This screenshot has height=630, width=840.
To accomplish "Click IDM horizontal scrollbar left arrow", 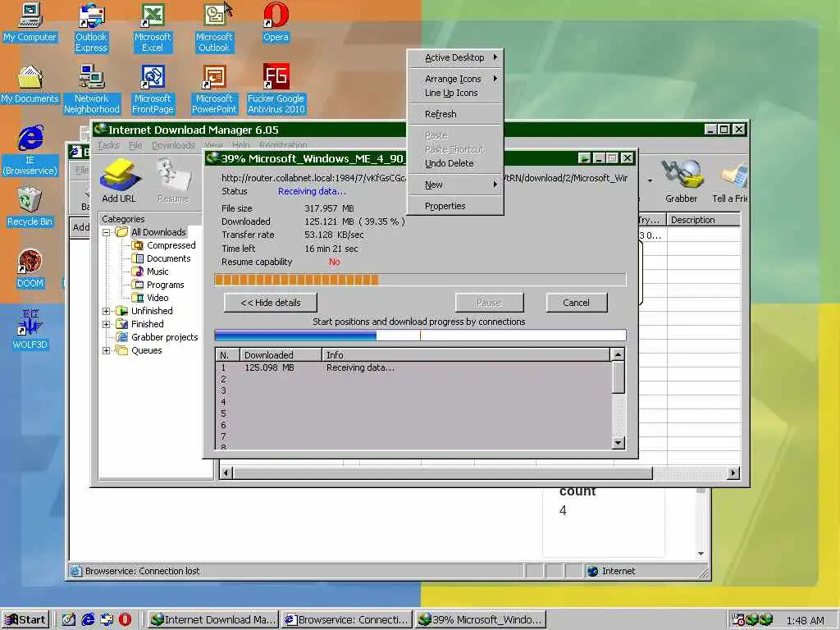I will (226, 473).
